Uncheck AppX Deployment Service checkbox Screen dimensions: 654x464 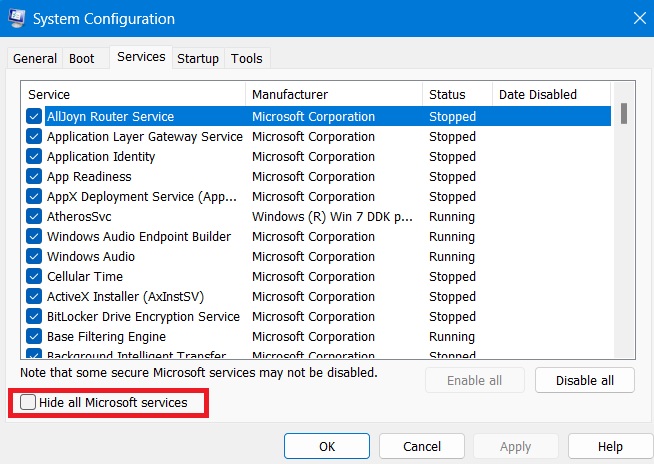coord(34,197)
